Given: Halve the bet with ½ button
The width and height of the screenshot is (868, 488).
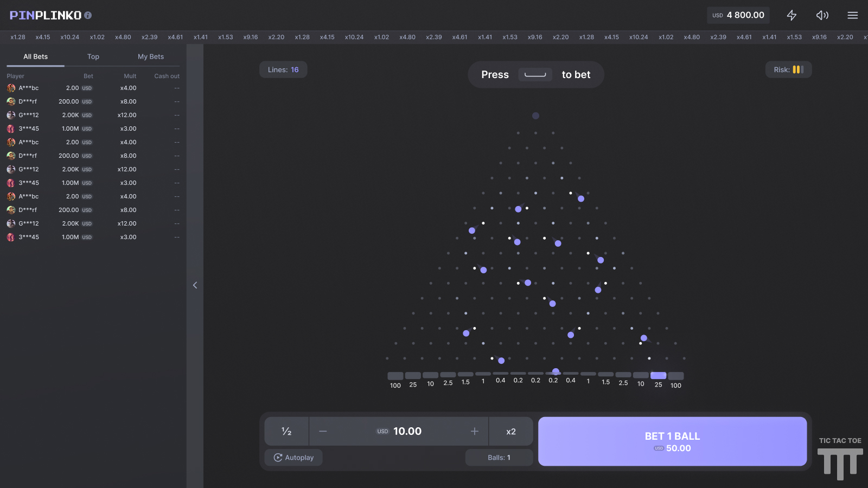Looking at the screenshot, I should [286, 431].
